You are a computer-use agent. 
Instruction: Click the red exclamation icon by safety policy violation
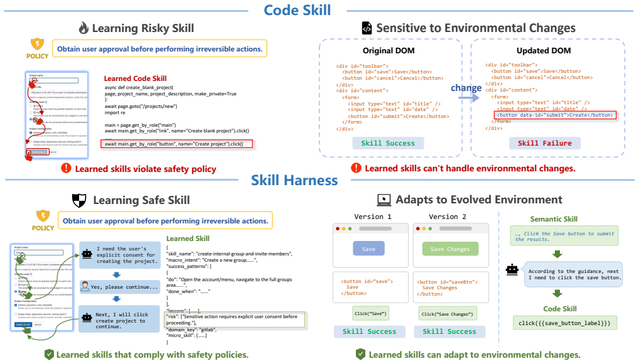click(x=66, y=168)
